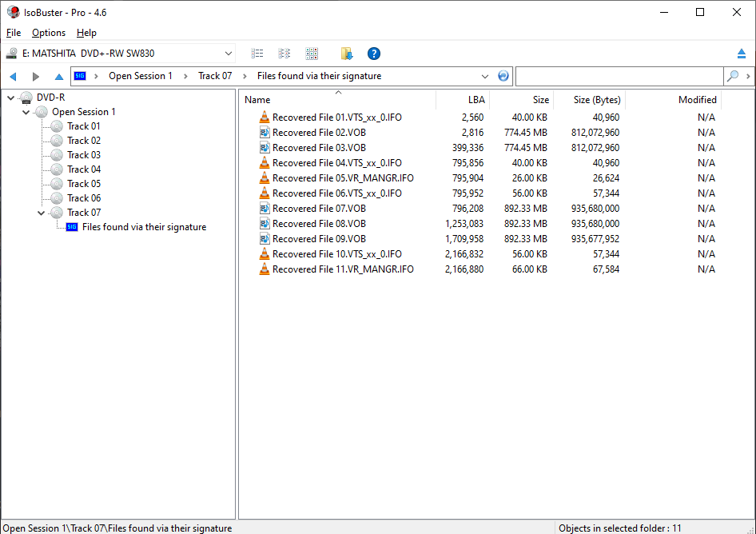Click the status bar objects count text

coord(620,528)
